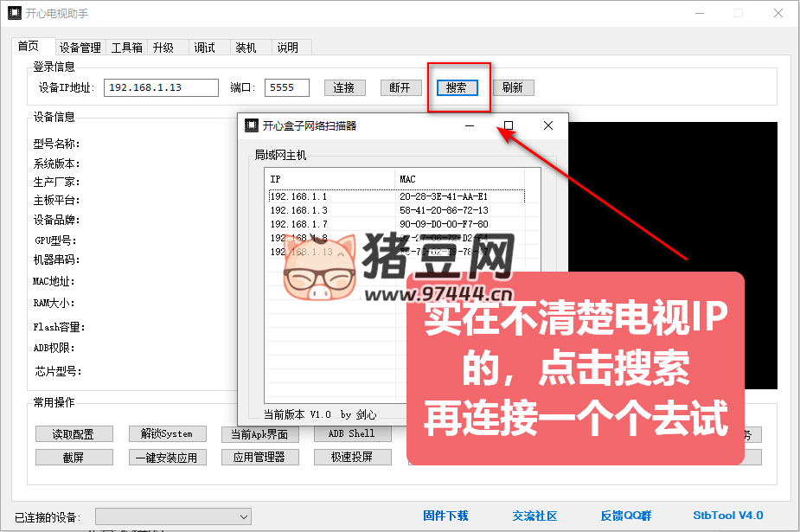Click the 读取配置 read config button

tap(74, 433)
